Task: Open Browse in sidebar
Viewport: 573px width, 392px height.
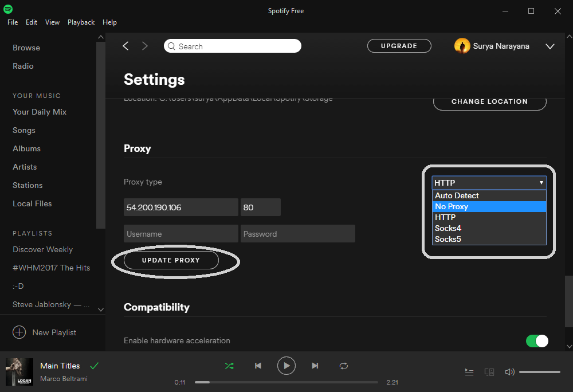Action: (26, 48)
